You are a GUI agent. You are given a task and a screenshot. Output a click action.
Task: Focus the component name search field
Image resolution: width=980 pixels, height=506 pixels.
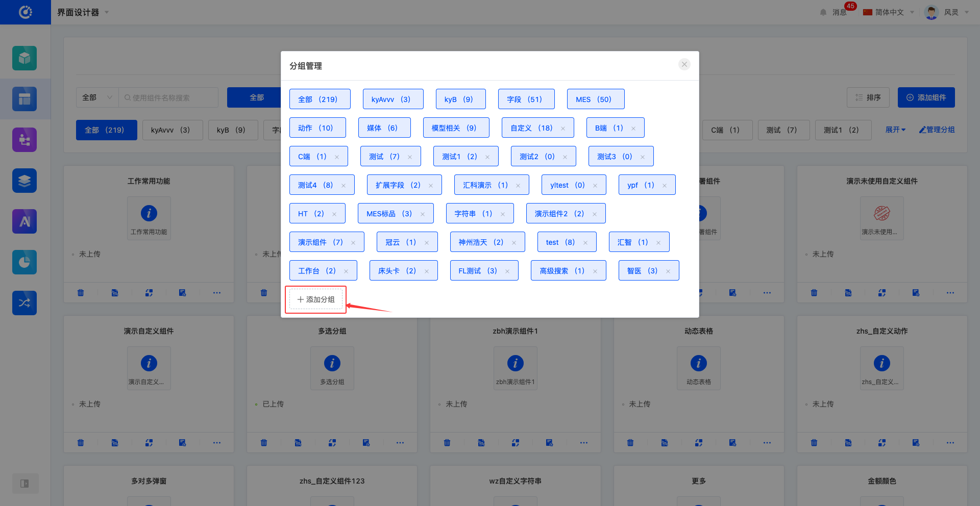tap(171, 97)
